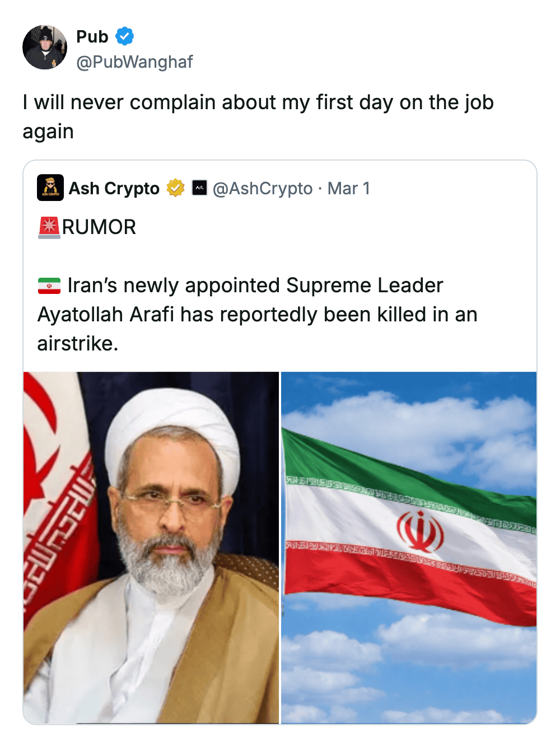Viewport: 560px width, 748px height.
Task: Open the Pub display name link
Action: 92,37
